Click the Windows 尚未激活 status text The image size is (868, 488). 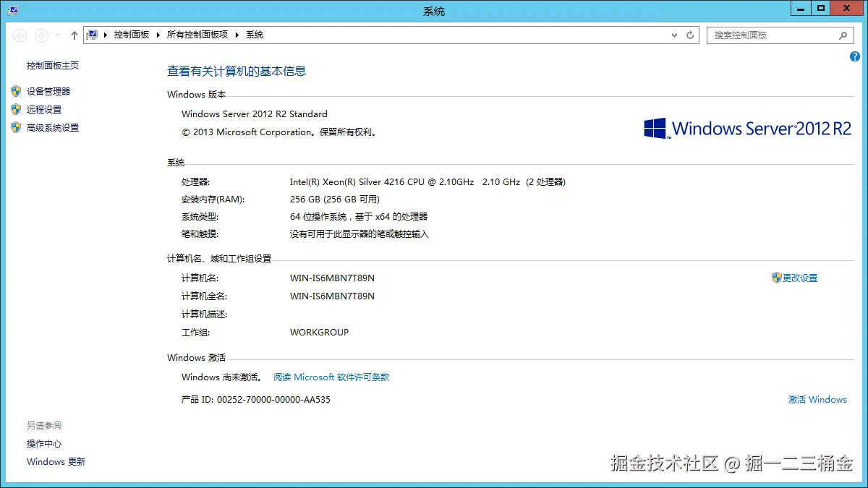pyautogui.click(x=222, y=377)
